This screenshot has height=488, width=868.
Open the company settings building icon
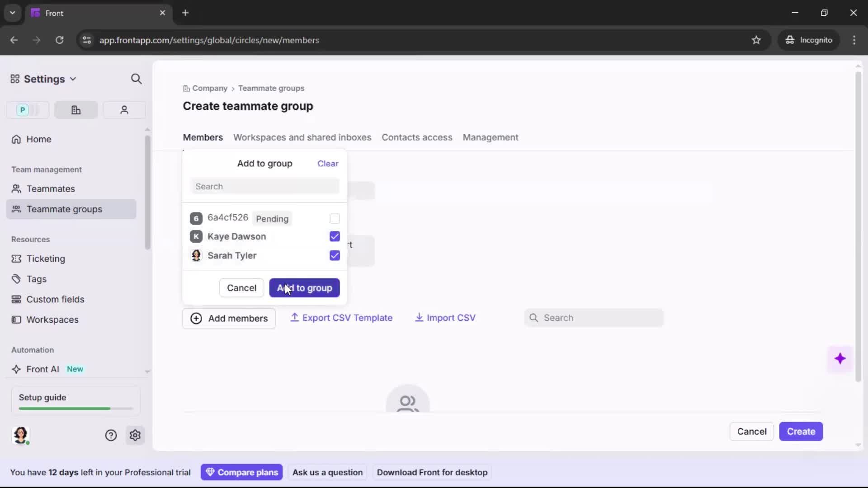coord(75,110)
